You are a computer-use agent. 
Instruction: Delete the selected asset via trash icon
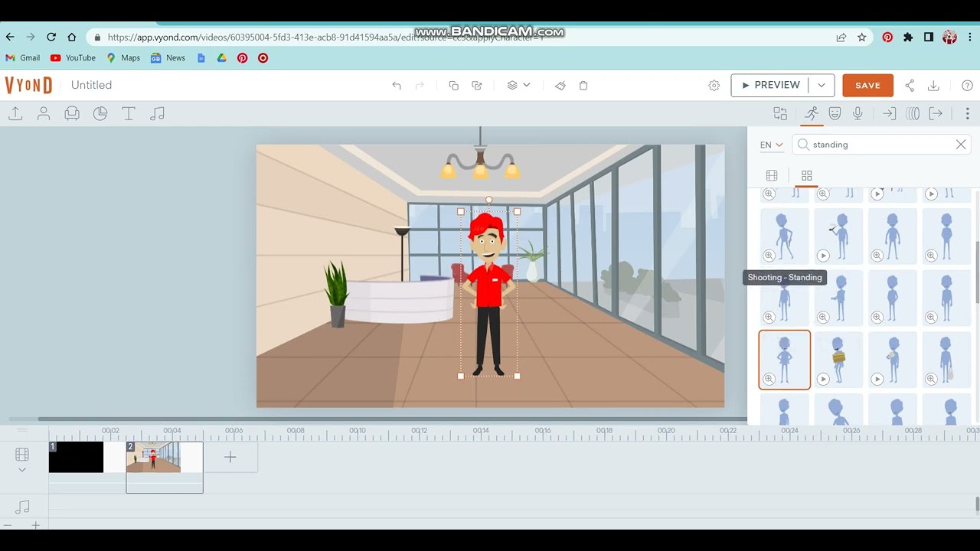point(583,86)
